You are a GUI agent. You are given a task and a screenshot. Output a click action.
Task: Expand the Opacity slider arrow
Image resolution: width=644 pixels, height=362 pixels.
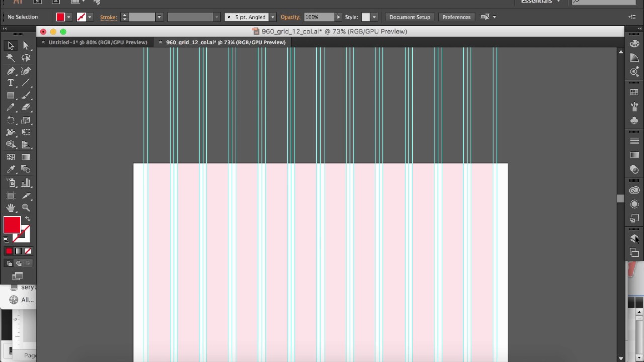point(338,17)
